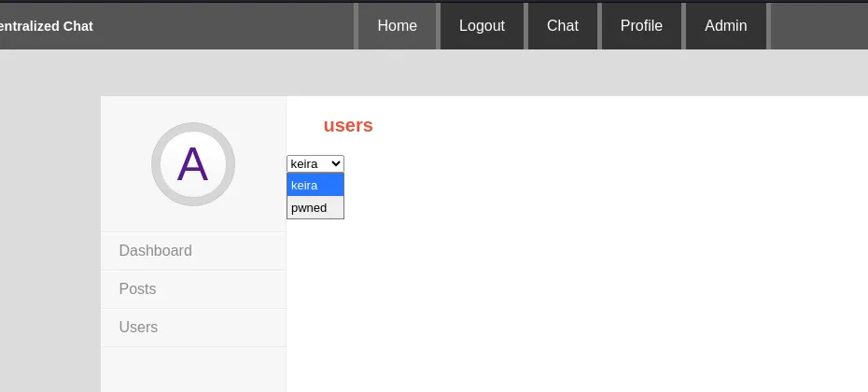Click the red users heading
This screenshot has width=868, height=392.
(348, 125)
